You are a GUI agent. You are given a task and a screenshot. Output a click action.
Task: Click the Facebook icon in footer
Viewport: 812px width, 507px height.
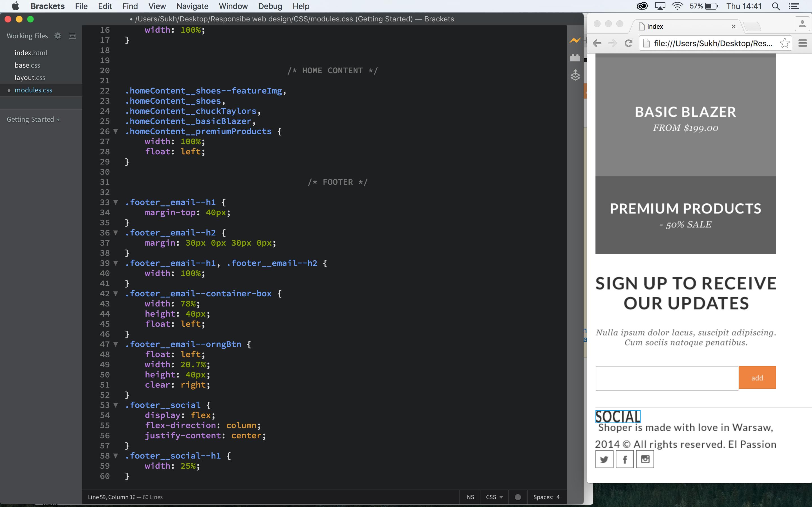coord(625,459)
